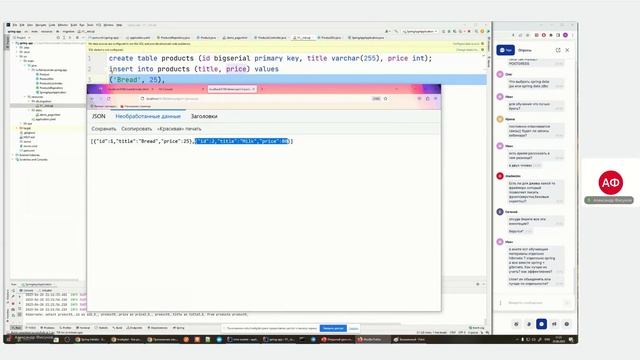
Task: Click blue button in IDE notification popup
Action: tap(333, 328)
